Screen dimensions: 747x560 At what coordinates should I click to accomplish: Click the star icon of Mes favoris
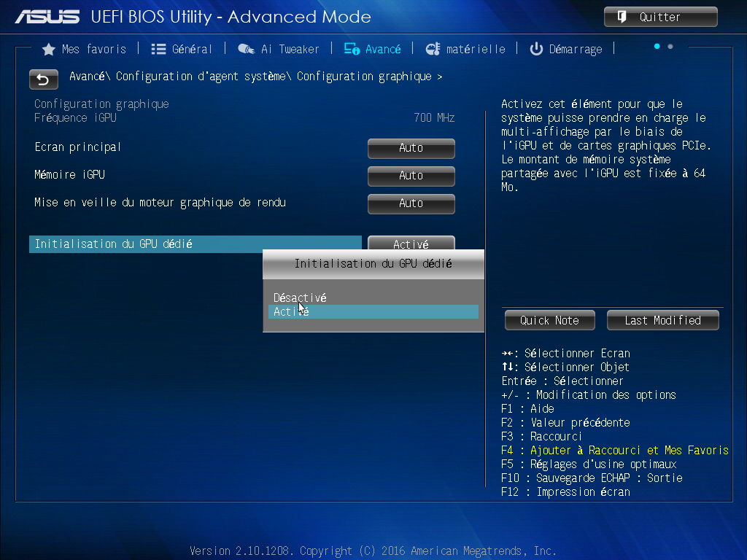pos(49,50)
